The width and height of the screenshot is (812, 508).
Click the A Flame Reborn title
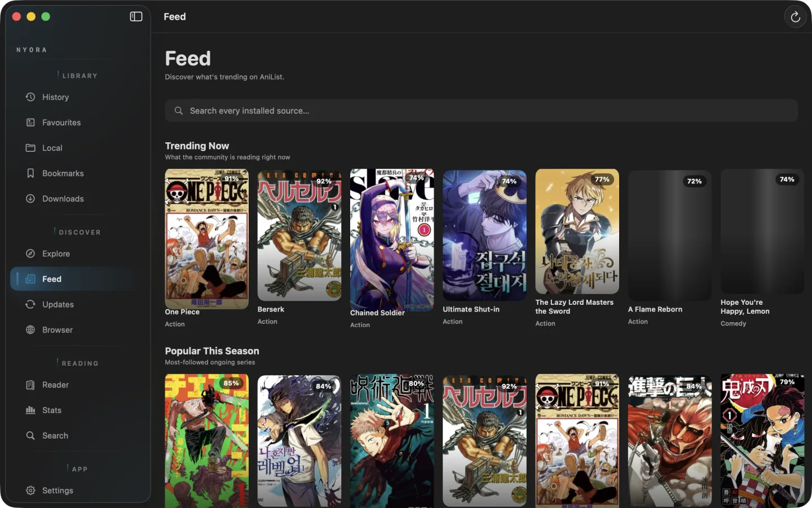pyautogui.click(x=655, y=309)
